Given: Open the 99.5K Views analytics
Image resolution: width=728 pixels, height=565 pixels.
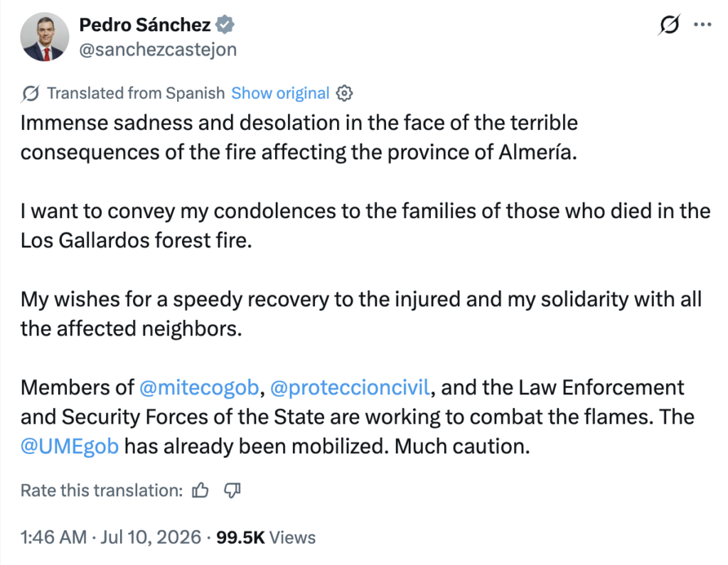Looking at the screenshot, I should [x=266, y=537].
